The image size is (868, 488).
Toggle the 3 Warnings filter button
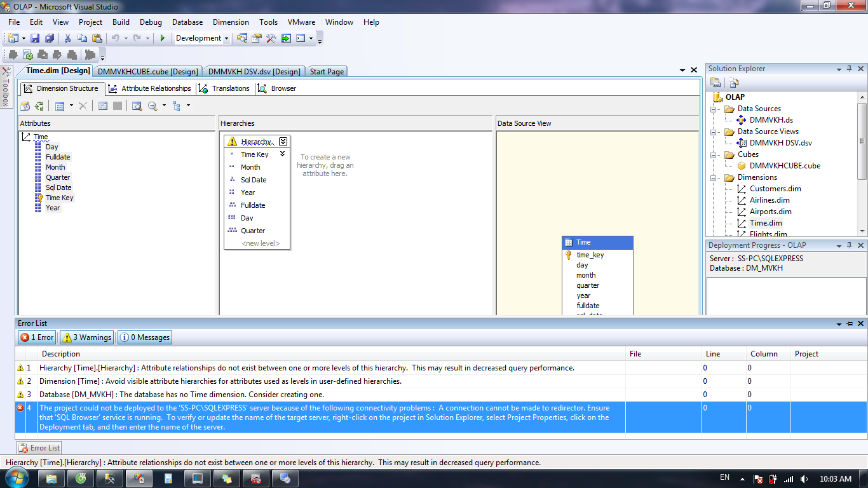click(x=87, y=337)
